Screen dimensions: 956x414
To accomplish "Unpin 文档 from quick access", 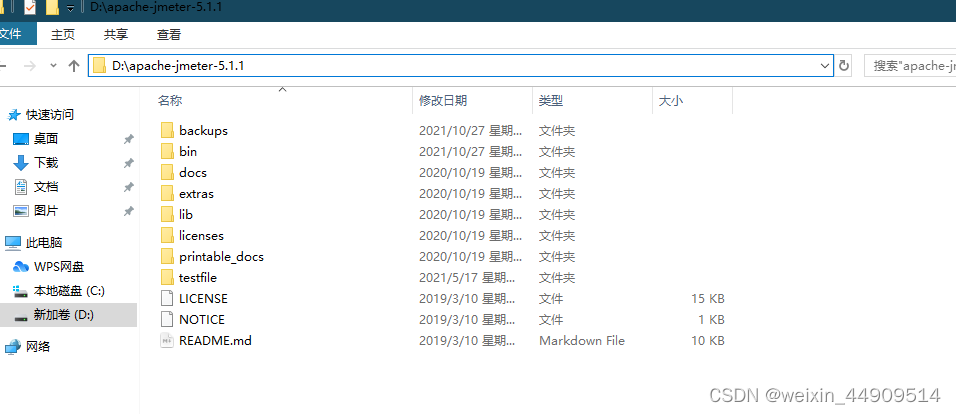I will (129, 187).
